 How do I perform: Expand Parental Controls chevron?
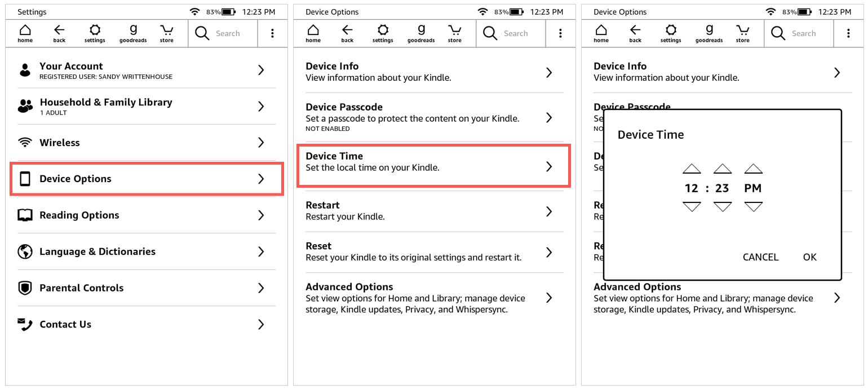(x=261, y=288)
